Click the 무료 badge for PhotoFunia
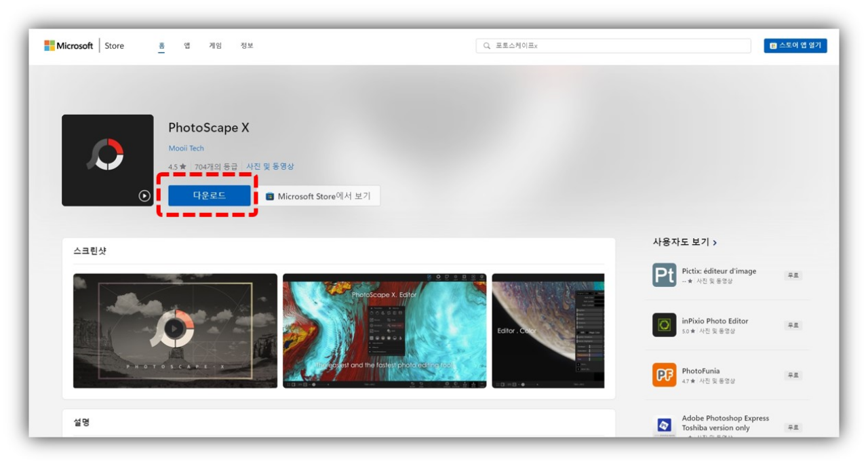The image size is (868, 466). coord(793,375)
